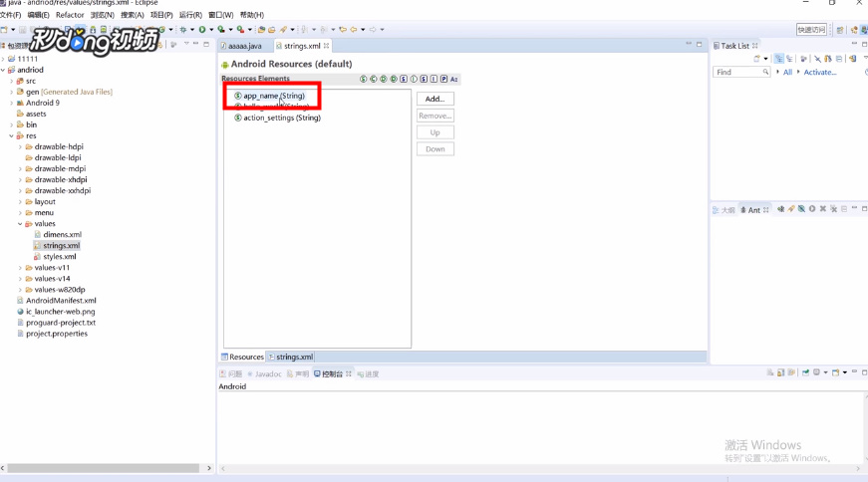Expand the values-v11 folder
This screenshot has height=482, width=868.
pyautogui.click(x=21, y=267)
